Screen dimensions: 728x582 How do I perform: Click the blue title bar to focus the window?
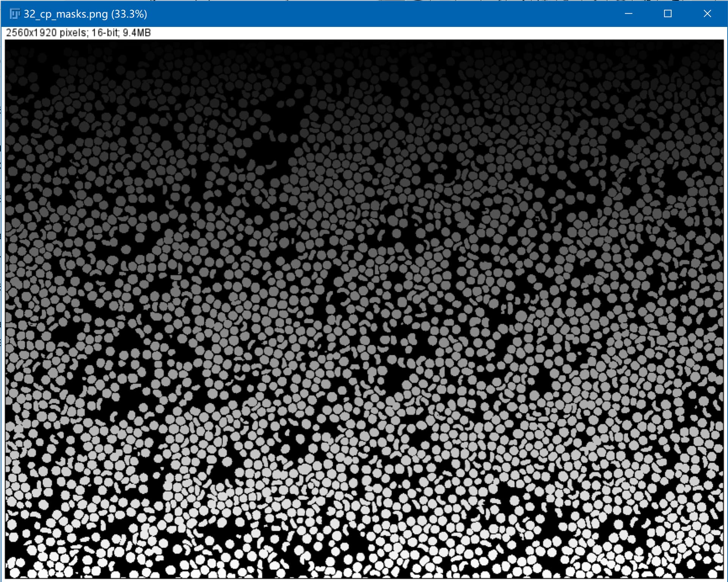click(303, 14)
